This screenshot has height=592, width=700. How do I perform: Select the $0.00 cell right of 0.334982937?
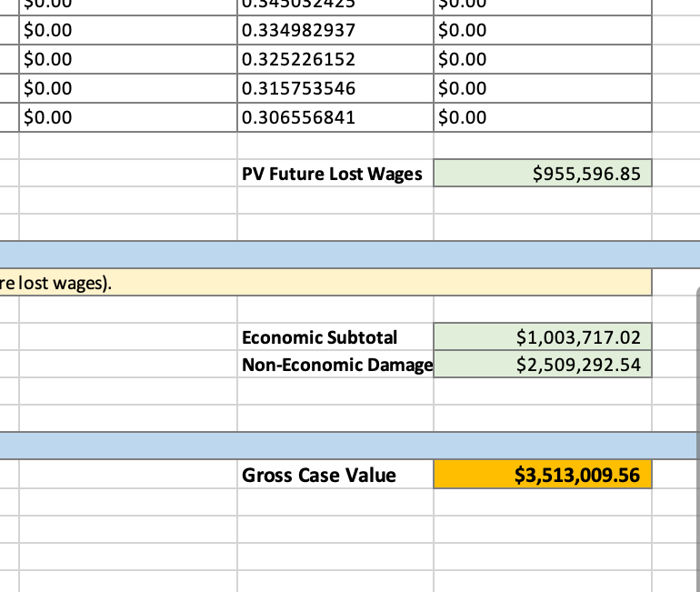(x=543, y=31)
